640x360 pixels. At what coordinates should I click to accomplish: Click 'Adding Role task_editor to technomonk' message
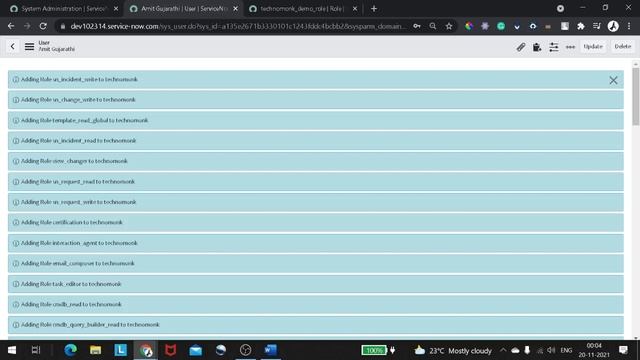pos(316,284)
